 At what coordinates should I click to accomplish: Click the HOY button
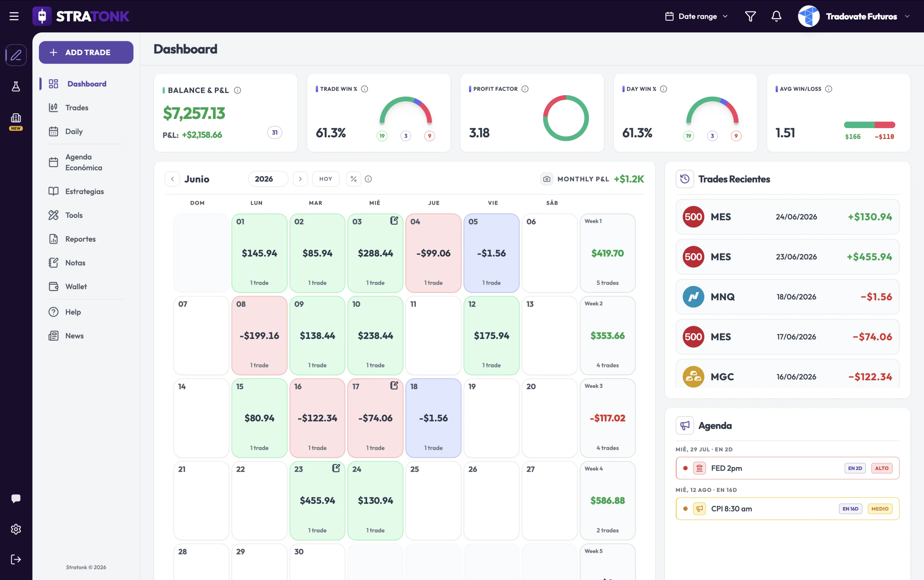click(x=326, y=179)
